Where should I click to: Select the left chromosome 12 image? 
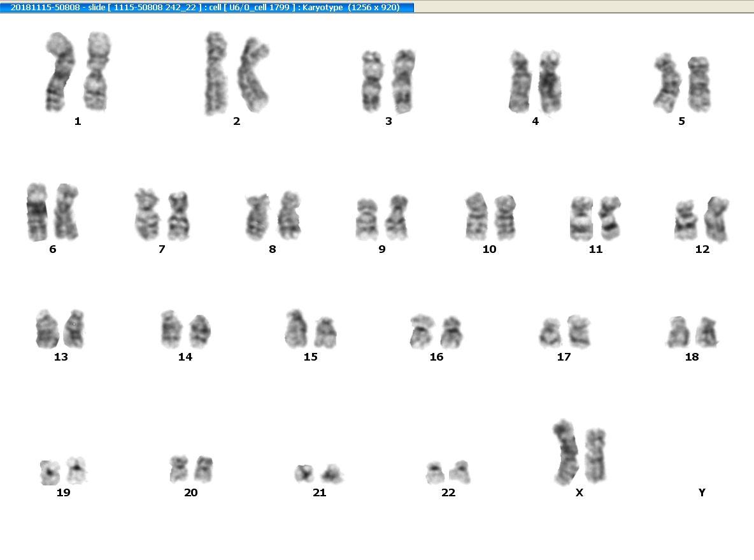pyautogui.click(x=686, y=220)
